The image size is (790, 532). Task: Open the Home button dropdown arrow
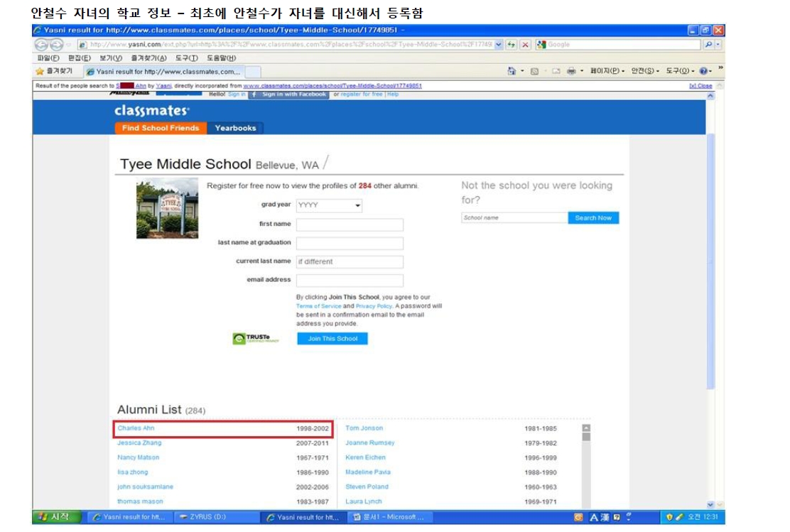pyautogui.click(x=522, y=71)
